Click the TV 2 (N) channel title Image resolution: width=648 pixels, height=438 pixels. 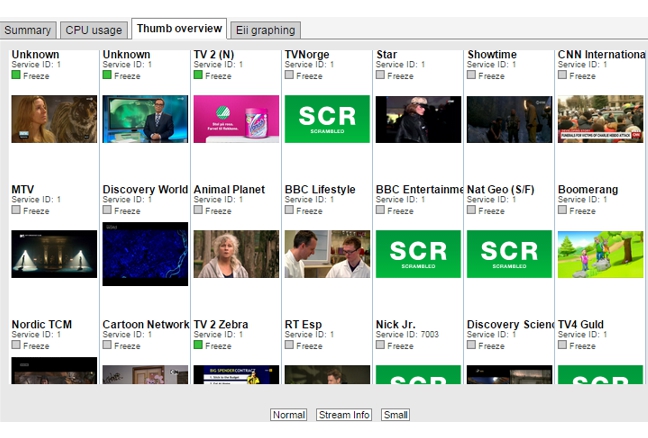[x=214, y=54]
